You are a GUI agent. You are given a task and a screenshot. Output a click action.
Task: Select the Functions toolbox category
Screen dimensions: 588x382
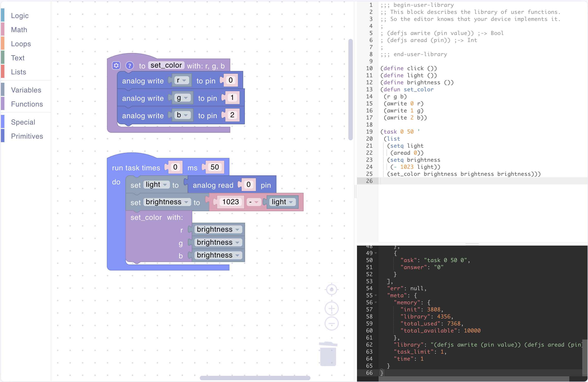pyautogui.click(x=27, y=104)
